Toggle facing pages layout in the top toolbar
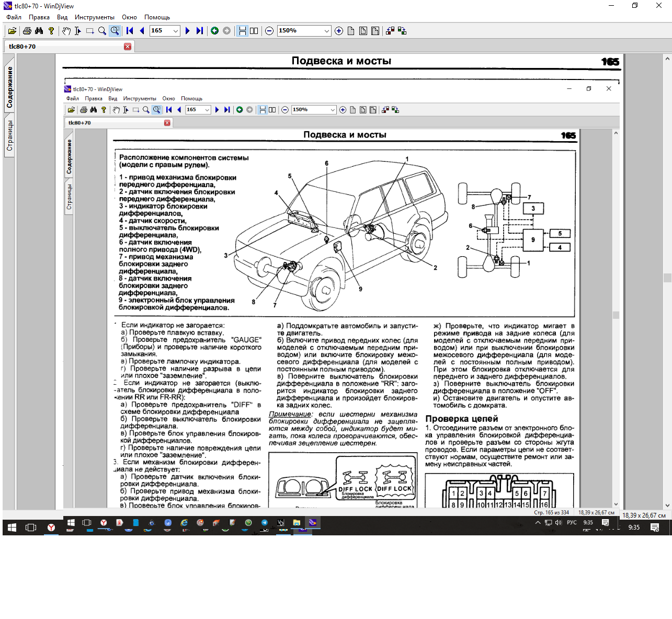Image resolution: width=672 pixels, height=619 pixels. [x=254, y=31]
